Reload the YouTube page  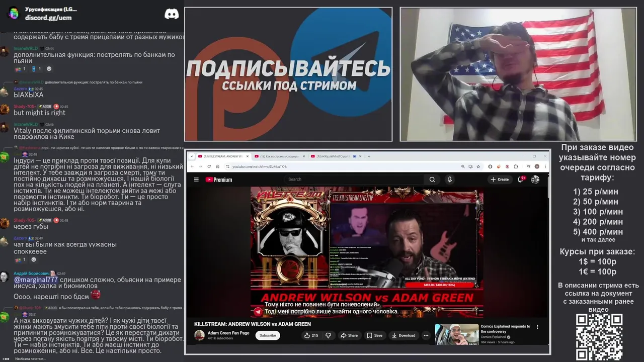click(x=209, y=166)
